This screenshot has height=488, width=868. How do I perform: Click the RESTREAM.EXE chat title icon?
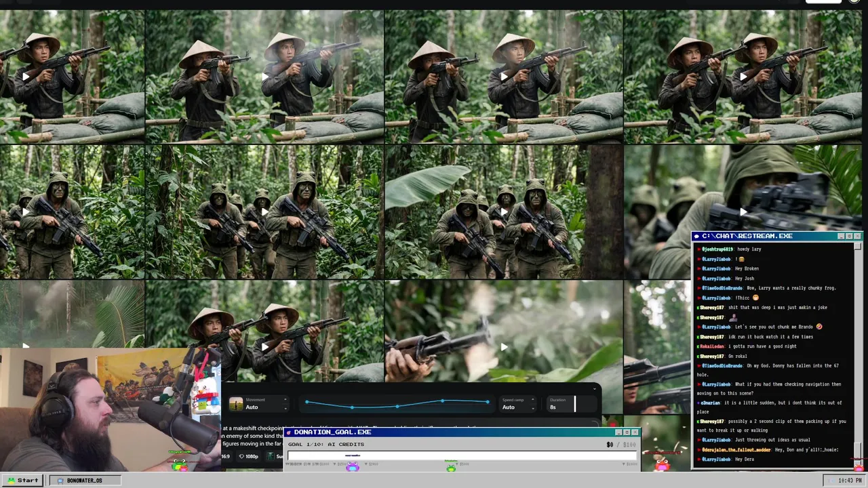[696, 236]
